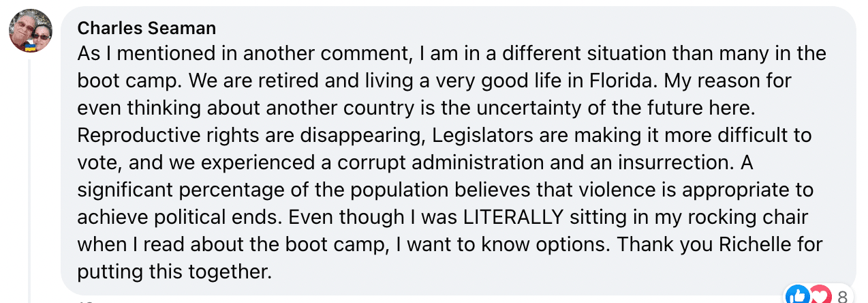This screenshot has width=868, height=303.
Task: View who reacted via the count 8
Action: coord(842,296)
